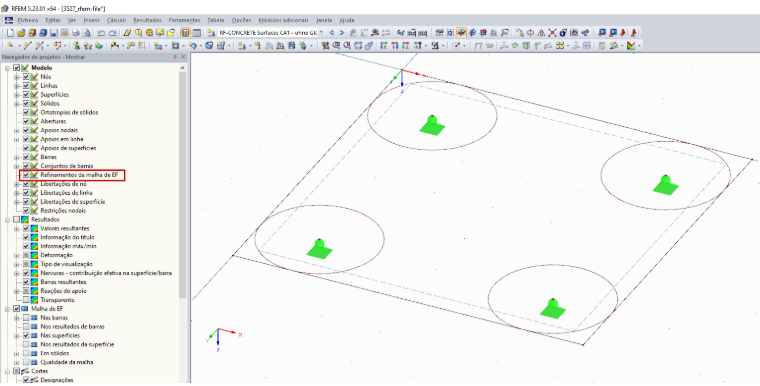Toggle the project navigator panel icon
Image resolution: width=760 pixels, height=386 pixels.
tap(185, 33)
